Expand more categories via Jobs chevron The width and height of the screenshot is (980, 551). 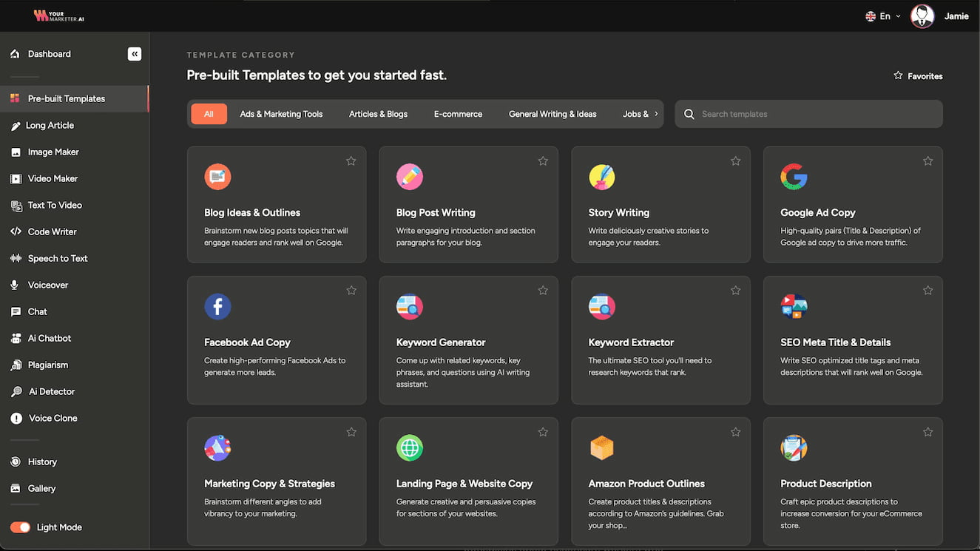tap(654, 114)
